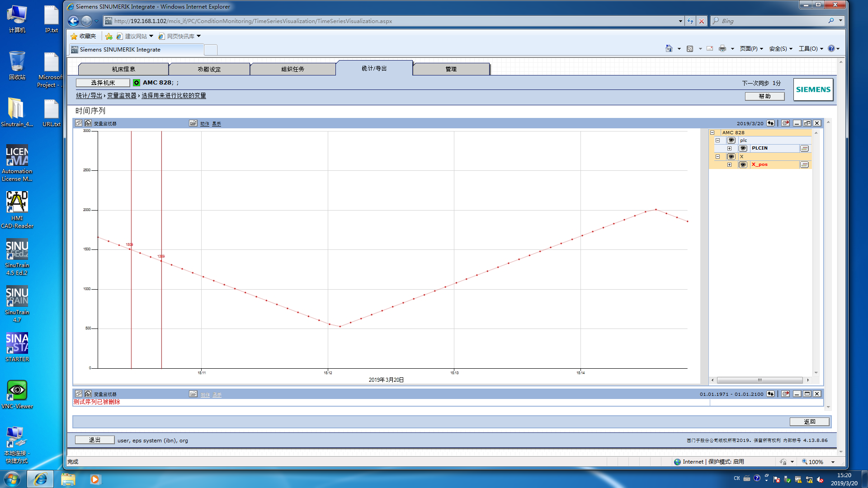The image size is (868, 488).
Task: Switch to the 机床信息 tab
Action: [x=123, y=69]
